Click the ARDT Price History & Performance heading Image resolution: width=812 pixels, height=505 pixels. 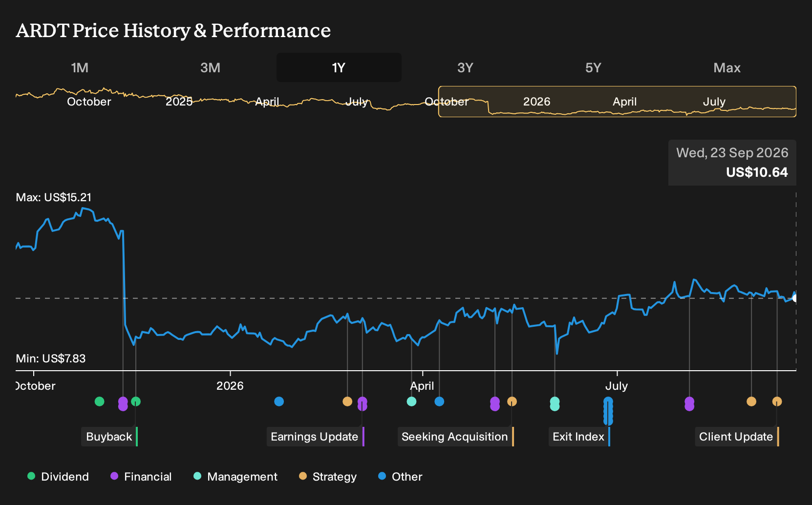pos(173,30)
